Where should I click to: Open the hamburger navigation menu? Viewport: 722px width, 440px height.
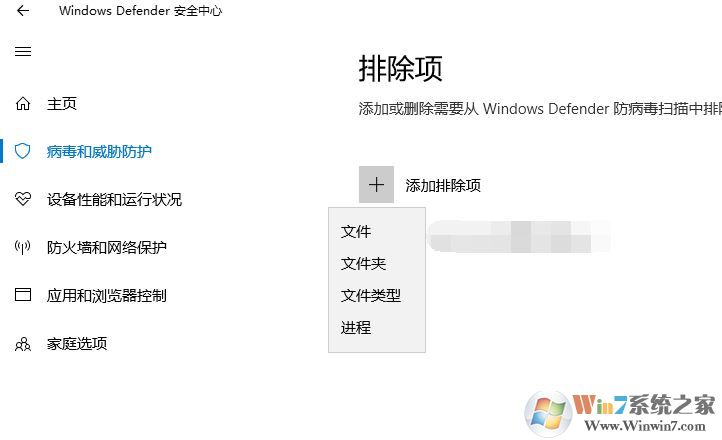23,51
